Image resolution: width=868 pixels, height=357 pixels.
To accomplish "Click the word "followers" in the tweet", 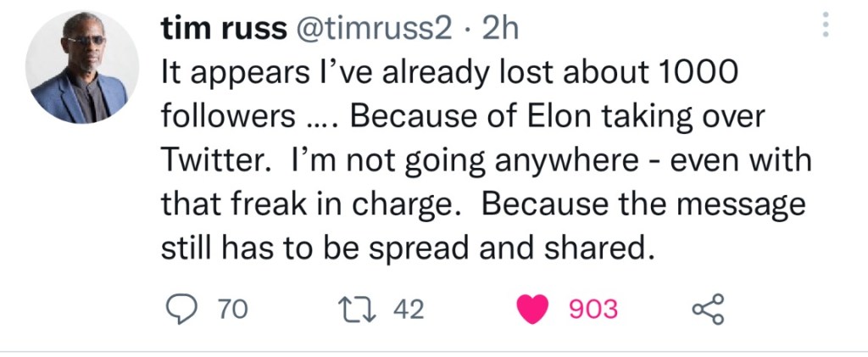I will [x=219, y=118].
